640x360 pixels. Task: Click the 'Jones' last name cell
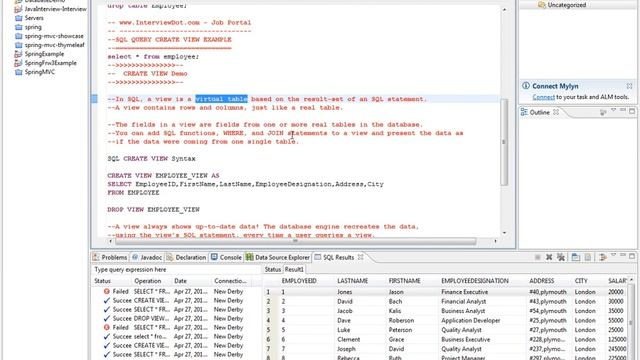pyautogui.click(x=344, y=292)
